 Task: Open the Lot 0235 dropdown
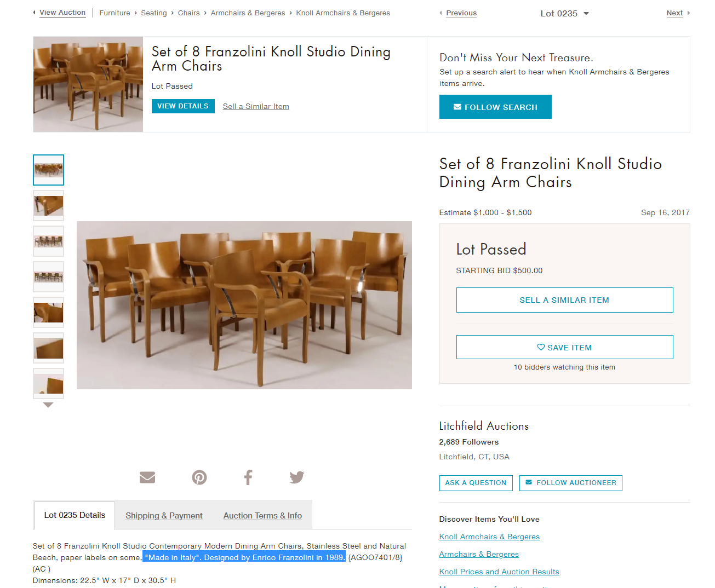[564, 13]
